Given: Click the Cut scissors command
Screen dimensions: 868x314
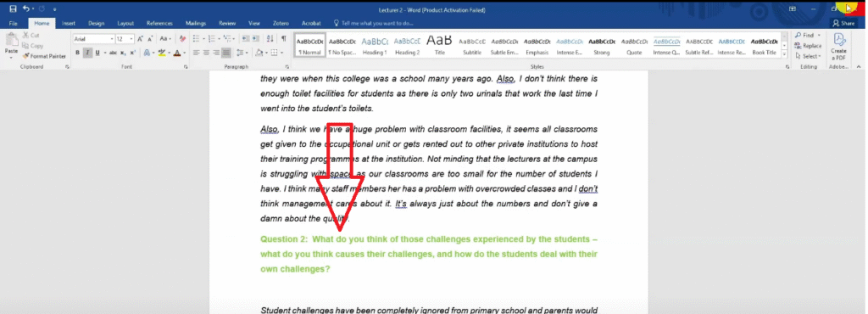Looking at the screenshot, I should [31, 36].
